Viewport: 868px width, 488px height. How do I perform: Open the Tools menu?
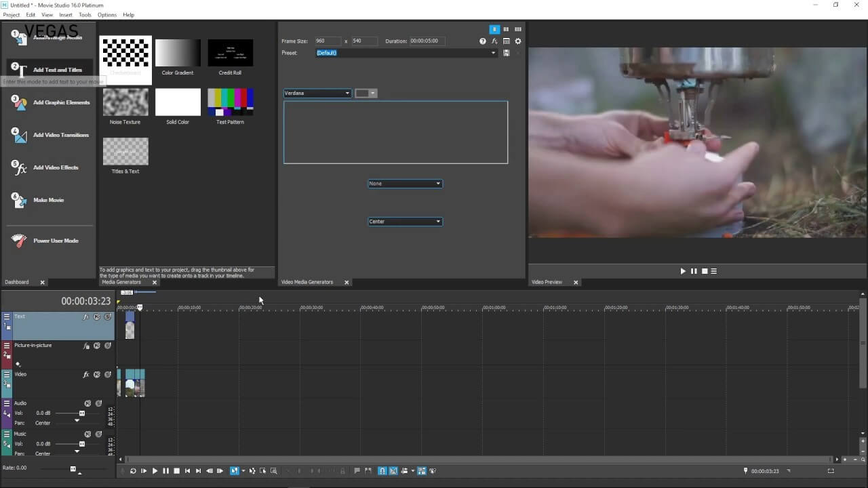[x=85, y=15]
